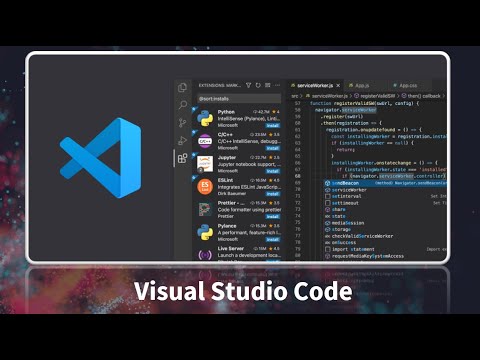Open the extensions panel more actions menu

coord(277,85)
